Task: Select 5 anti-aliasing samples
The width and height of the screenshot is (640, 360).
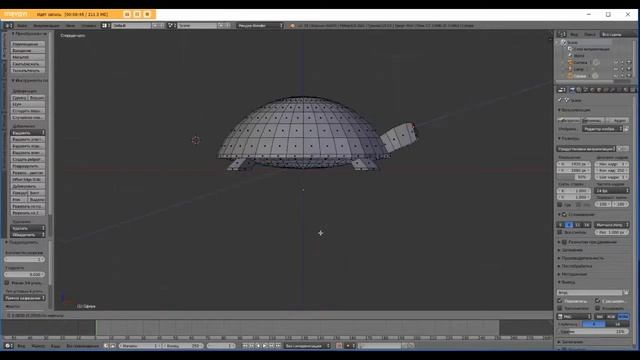Action: (561, 225)
